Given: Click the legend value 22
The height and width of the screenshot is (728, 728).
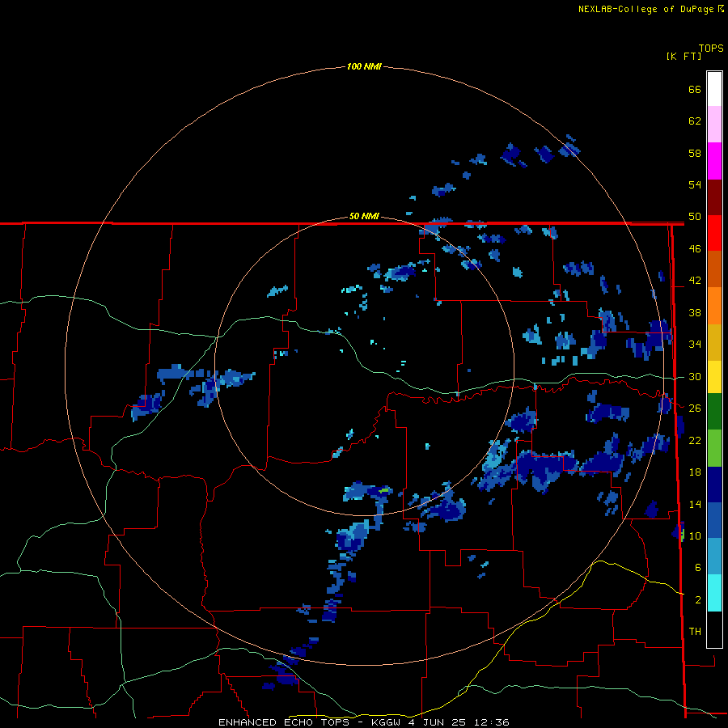Looking at the screenshot, I should click(695, 440).
